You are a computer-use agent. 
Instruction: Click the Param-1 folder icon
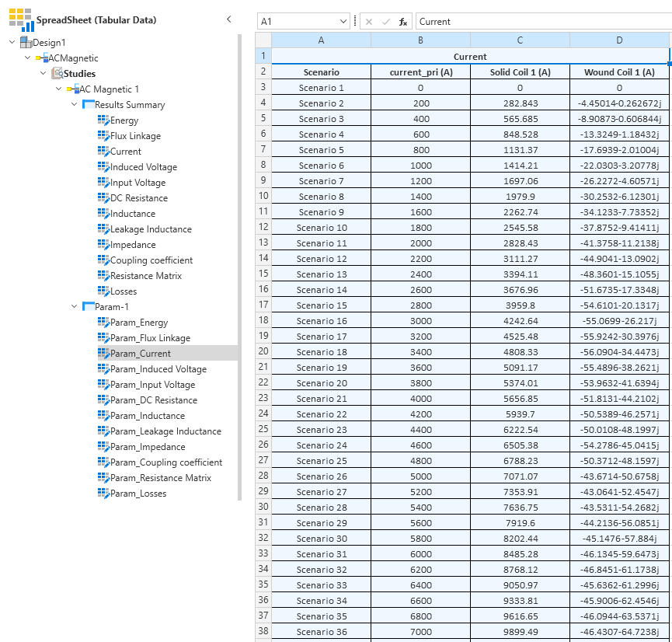coord(89,306)
